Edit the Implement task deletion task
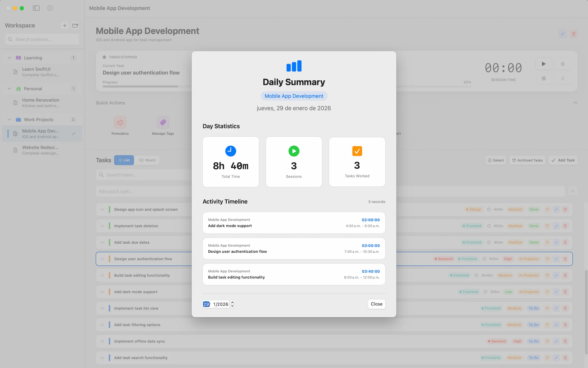 556,226
